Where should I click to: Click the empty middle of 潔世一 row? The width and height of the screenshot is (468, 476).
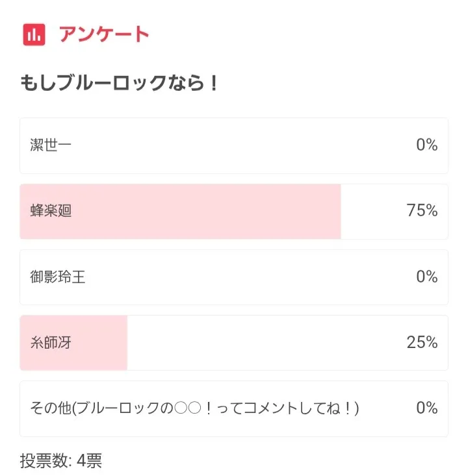(234, 145)
